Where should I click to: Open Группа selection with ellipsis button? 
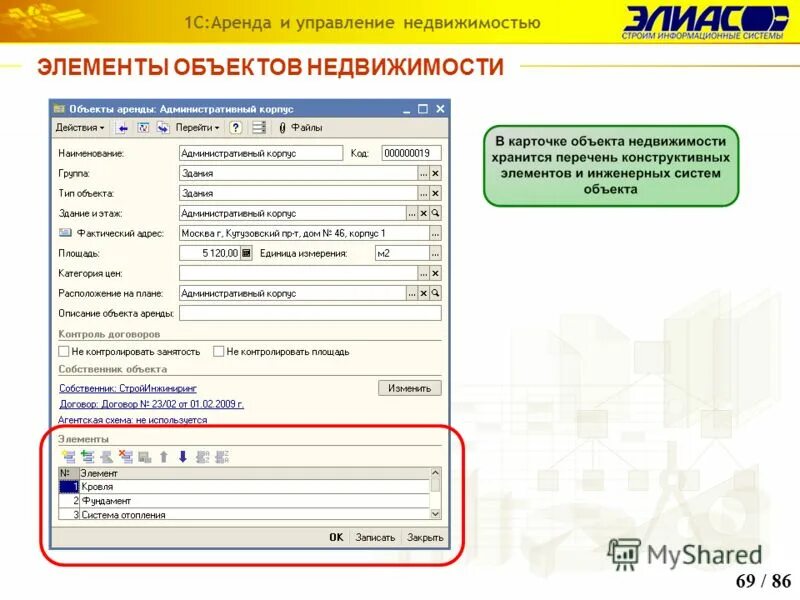point(423,173)
